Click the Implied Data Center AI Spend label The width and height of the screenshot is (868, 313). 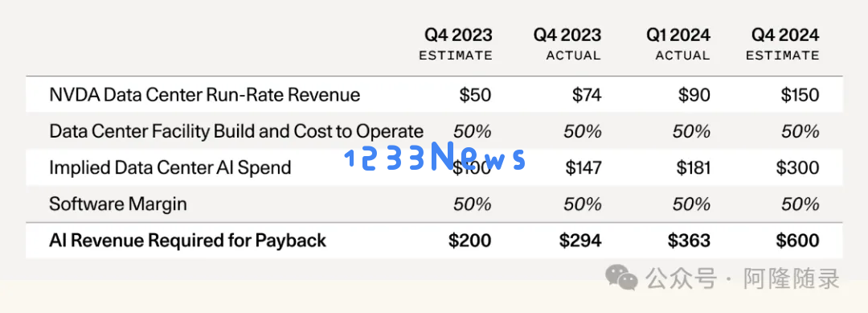(170, 167)
